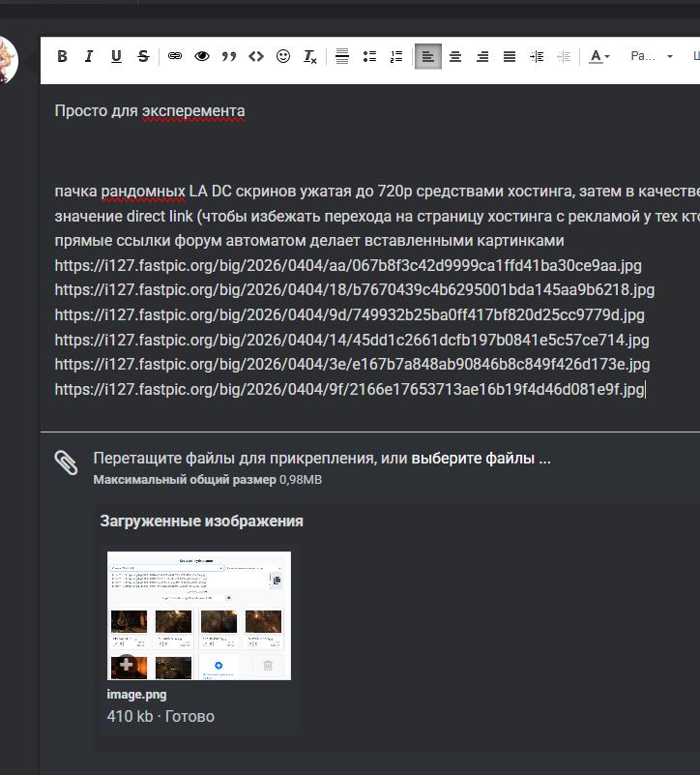Screen dimensions: 700x775
Task: Toggle italic formatting
Action: click(89, 56)
